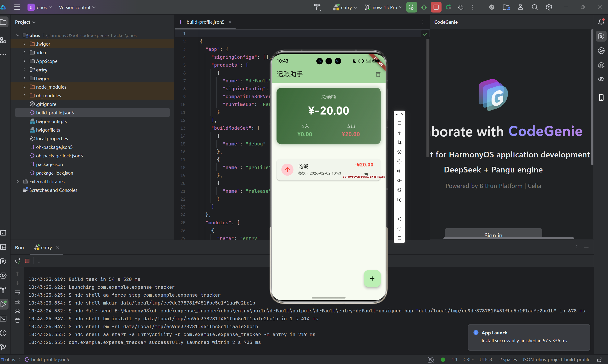This screenshot has width=608, height=364.
Task: Click the Debug bug icon in toolbar
Action: coord(424,7)
